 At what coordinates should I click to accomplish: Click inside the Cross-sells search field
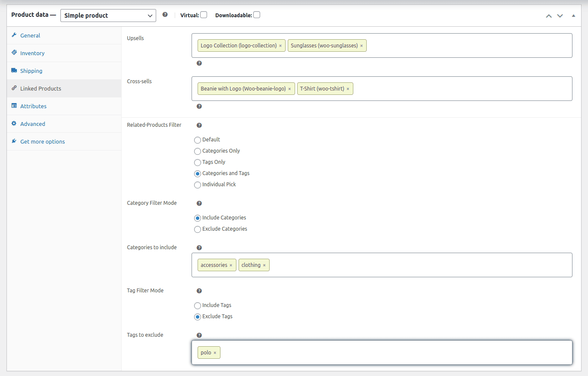tap(462, 89)
